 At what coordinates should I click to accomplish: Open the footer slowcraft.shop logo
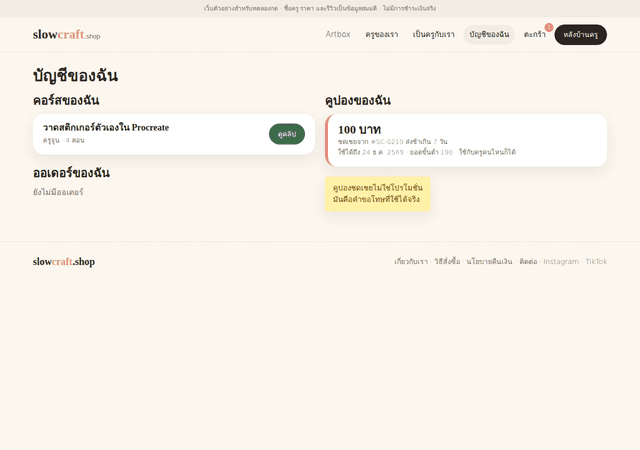(x=64, y=261)
